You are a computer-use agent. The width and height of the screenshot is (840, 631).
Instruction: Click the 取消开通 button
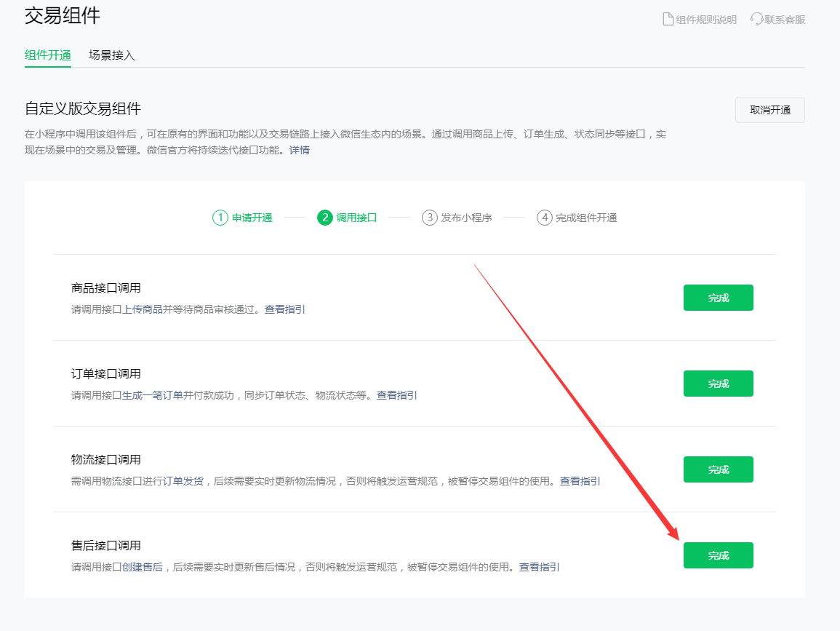point(770,110)
